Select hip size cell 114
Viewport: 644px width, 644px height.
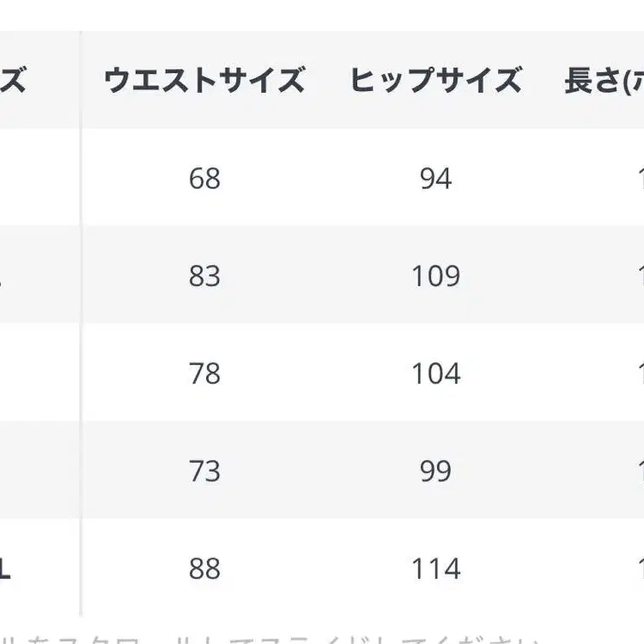point(435,569)
